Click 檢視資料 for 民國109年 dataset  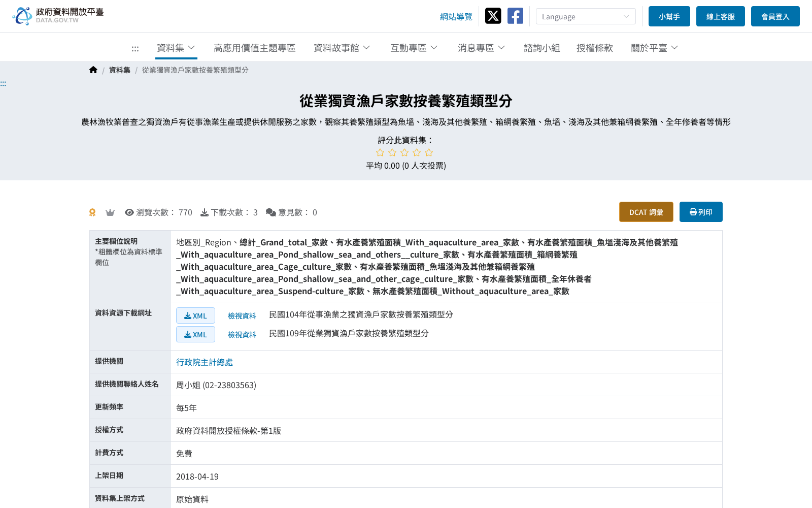(x=242, y=335)
